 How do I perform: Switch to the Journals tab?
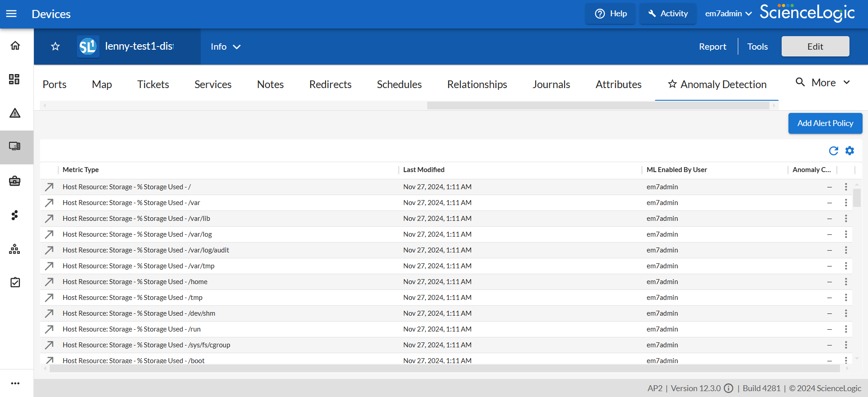click(x=551, y=84)
